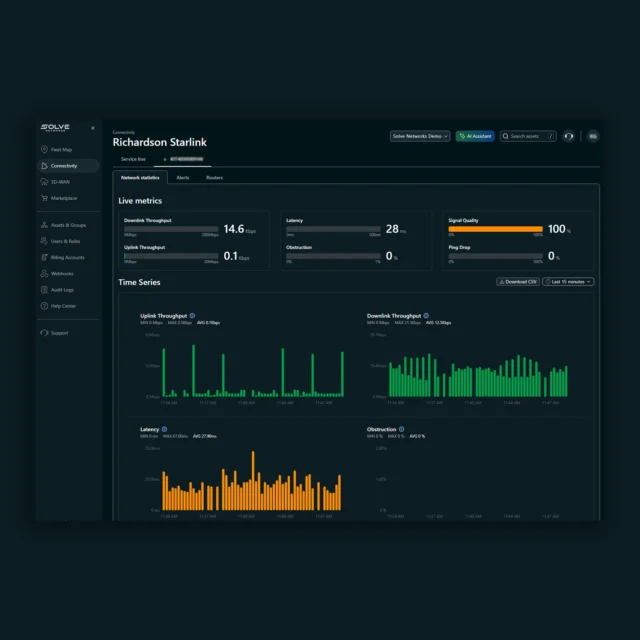Screen dimensions: 640x640
Task: Open the user avatar menu
Action: [592, 136]
